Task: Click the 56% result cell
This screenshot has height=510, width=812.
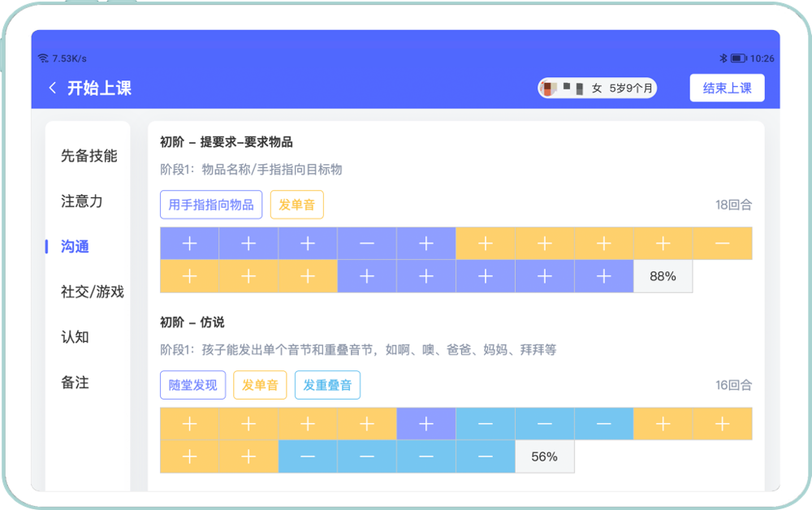Action: 544,456
